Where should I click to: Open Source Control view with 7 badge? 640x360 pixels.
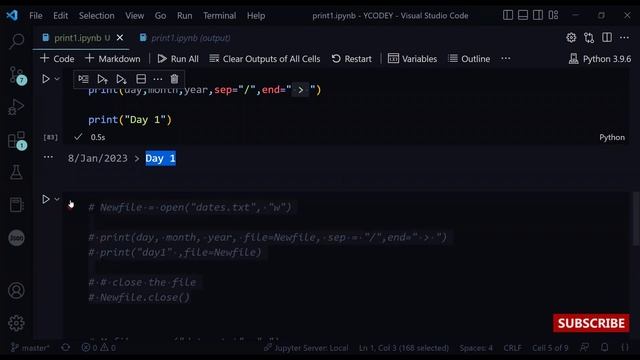[17, 75]
